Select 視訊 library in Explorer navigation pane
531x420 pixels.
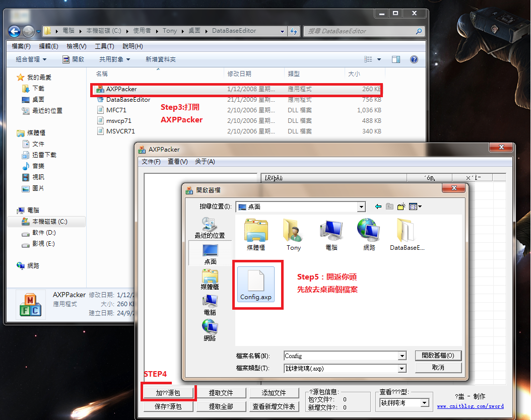point(33,177)
